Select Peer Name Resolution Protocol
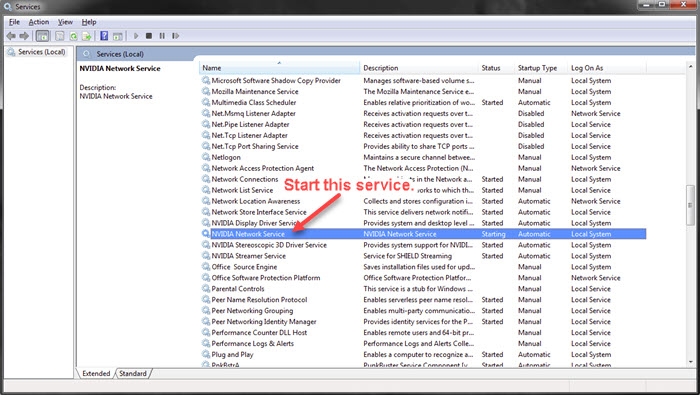Screen dimensions: 700x395 pyautogui.click(x=259, y=300)
